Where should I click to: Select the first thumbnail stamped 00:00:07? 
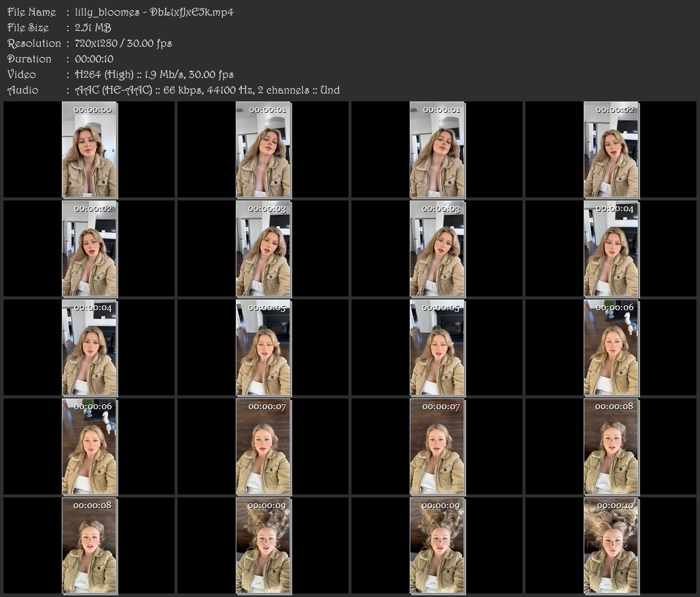pyautogui.click(x=263, y=447)
